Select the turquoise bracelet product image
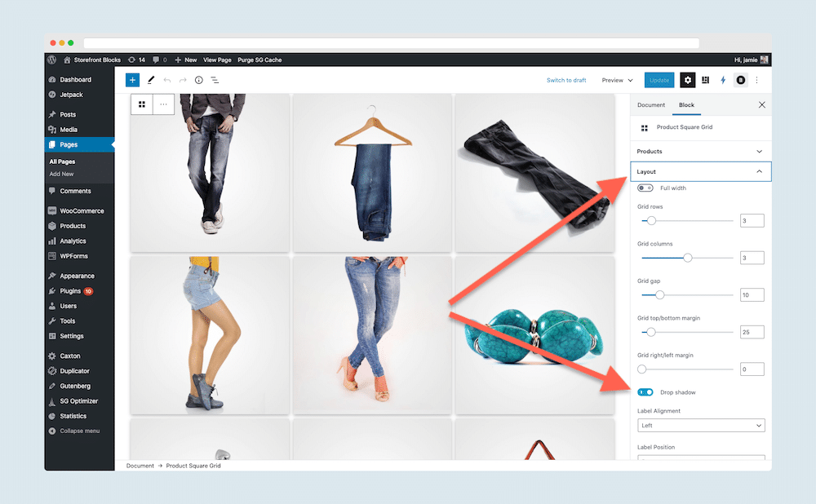The width and height of the screenshot is (816, 504). pyautogui.click(x=534, y=335)
